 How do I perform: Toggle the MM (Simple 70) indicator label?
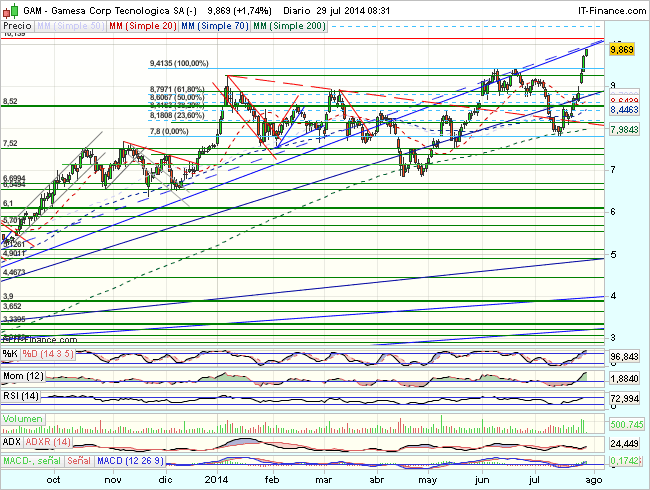pos(215,26)
